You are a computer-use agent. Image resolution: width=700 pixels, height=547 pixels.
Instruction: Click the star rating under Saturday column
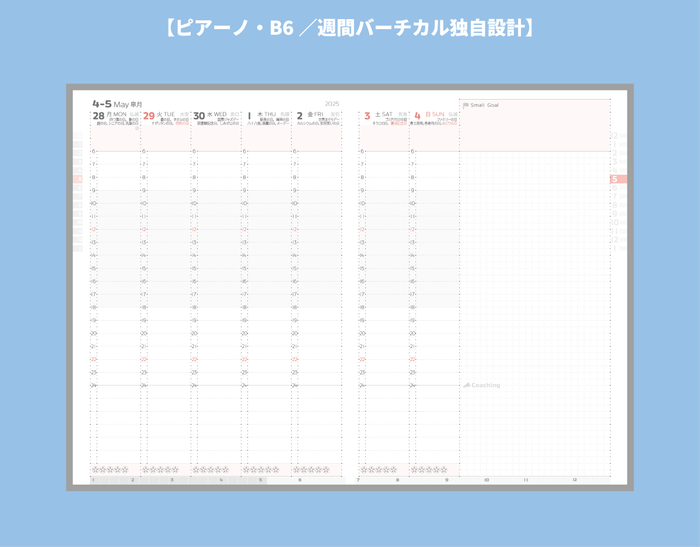click(x=379, y=469)
